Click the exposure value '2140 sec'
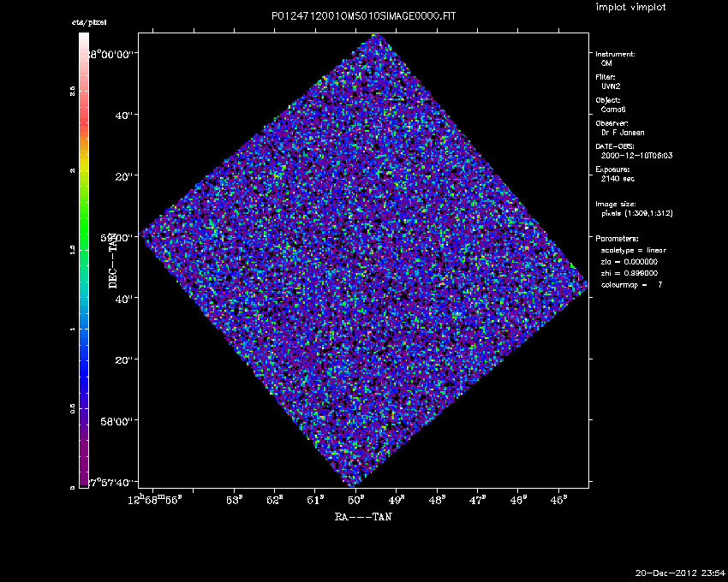This screenshot has height=582, width=728. click(x=618, y=179)
